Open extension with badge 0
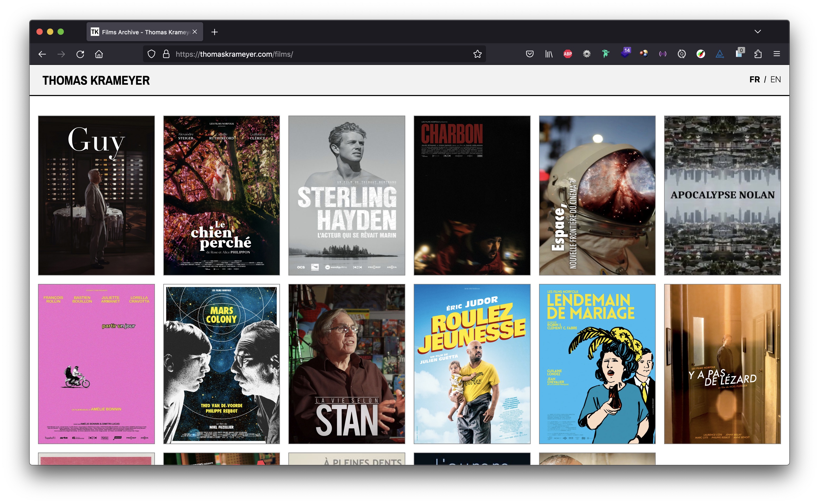Viewport: 819px width, 504px height. click(739, 53)
